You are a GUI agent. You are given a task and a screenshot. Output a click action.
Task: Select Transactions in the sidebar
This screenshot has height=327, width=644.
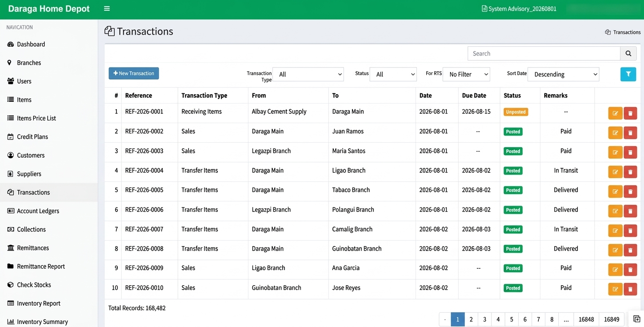pos(49,192)
